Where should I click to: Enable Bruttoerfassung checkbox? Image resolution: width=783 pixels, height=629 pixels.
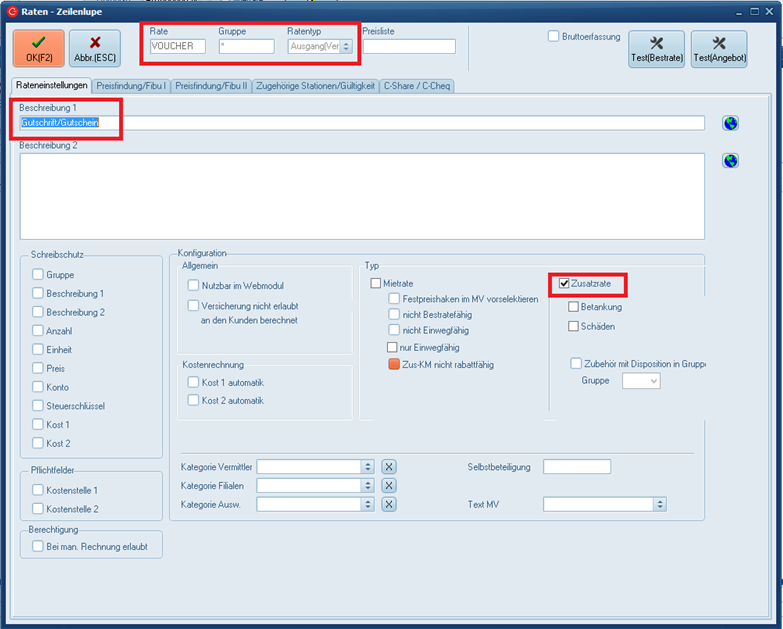tap(554, 37)
